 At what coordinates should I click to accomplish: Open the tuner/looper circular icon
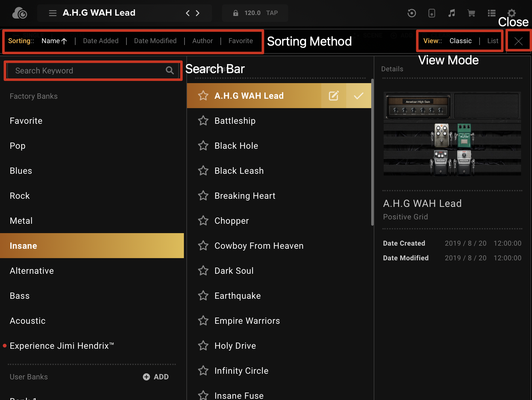tap(412, 13)
